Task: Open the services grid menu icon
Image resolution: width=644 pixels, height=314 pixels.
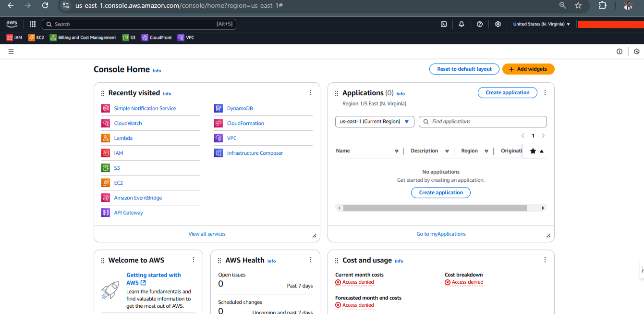Action: pos(32,24)
